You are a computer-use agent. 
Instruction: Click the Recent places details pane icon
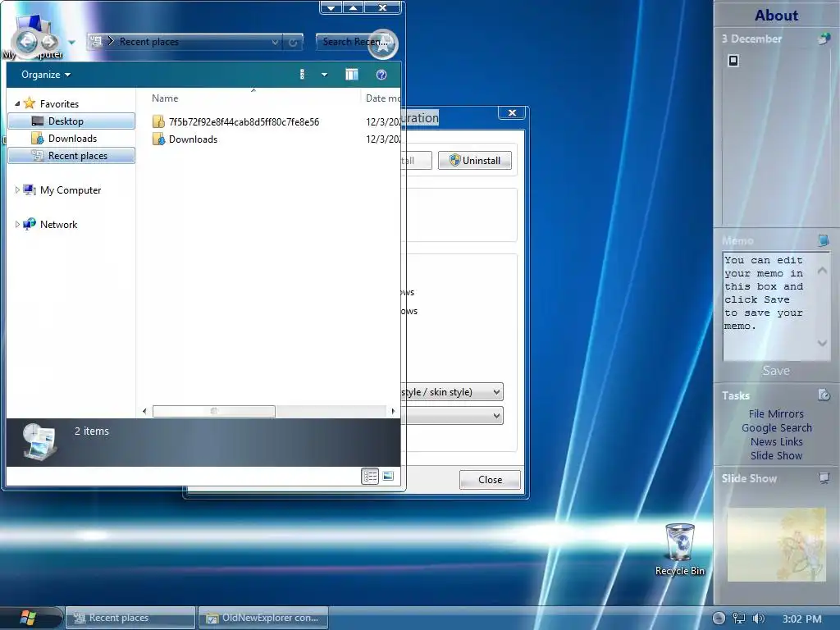[39, 442]
